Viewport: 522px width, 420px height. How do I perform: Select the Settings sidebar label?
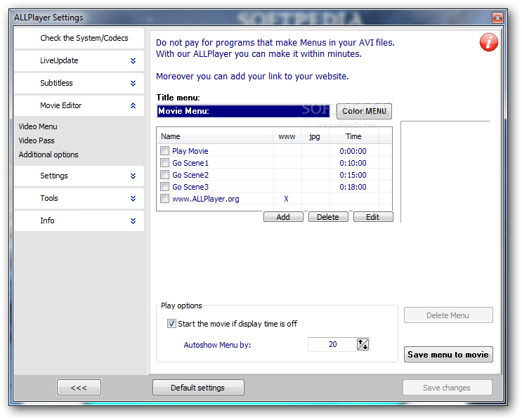[x=54, y=176]
